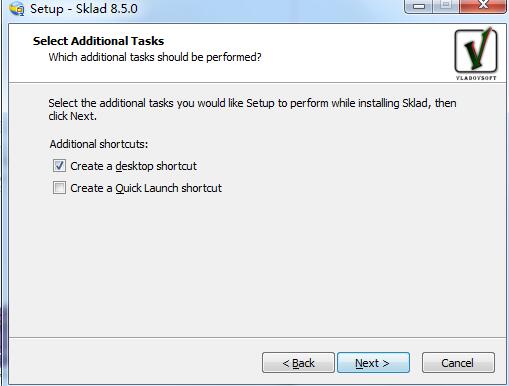Close the Setup - Sklad window
The width and height of the screenshot is (509, 386).
(x=483, y=6)
